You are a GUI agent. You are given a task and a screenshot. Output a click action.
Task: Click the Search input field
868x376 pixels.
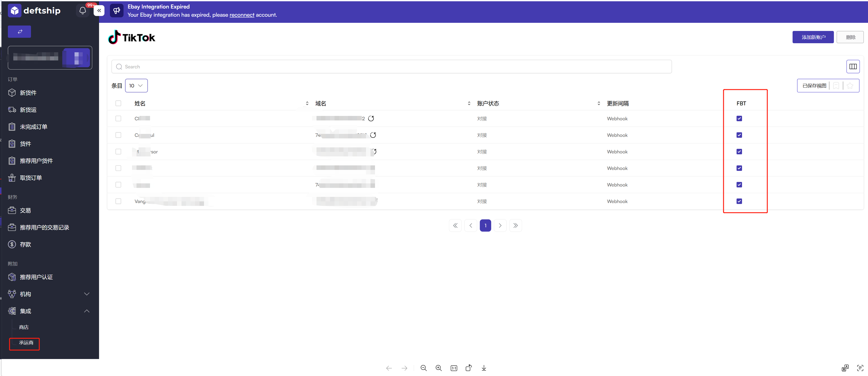point(391,67)
